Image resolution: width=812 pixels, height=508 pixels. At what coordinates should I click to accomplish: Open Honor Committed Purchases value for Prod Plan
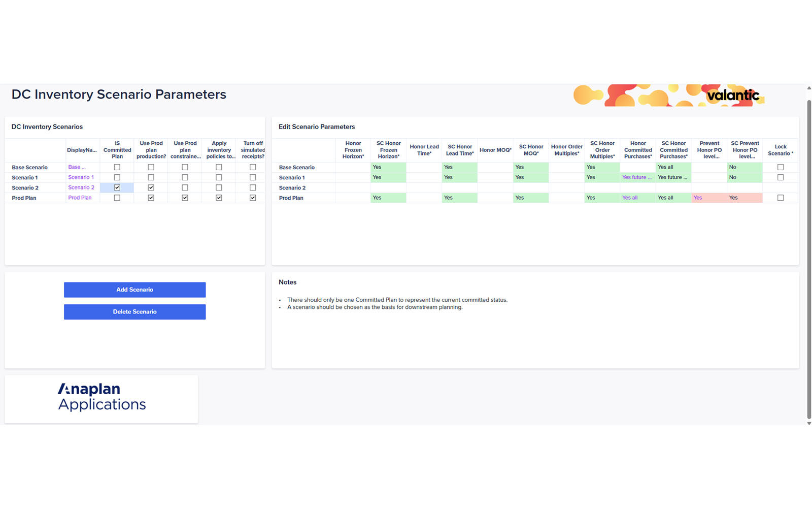[x=637, y=198]
